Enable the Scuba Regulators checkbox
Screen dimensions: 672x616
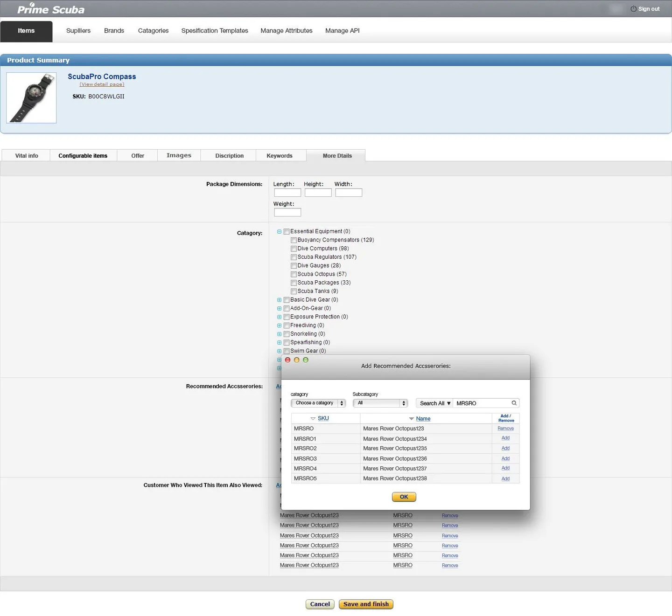click(x=294, y=257)
